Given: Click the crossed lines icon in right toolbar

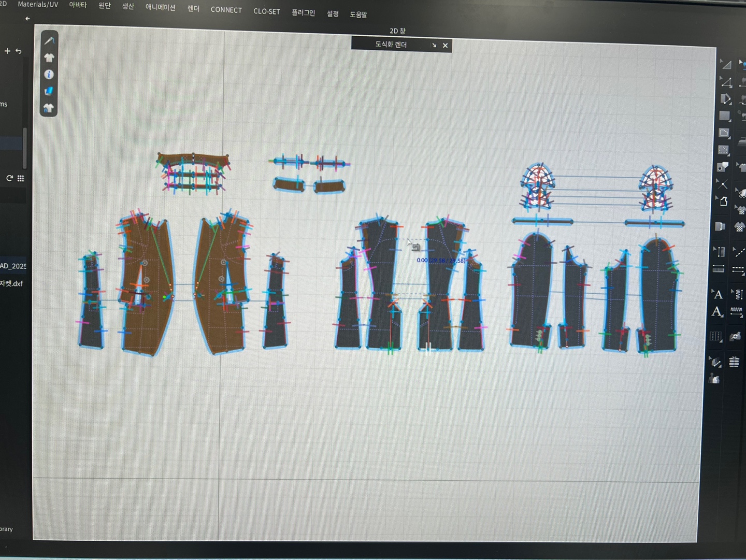Looking at the screenshot, I should [722, 184].
